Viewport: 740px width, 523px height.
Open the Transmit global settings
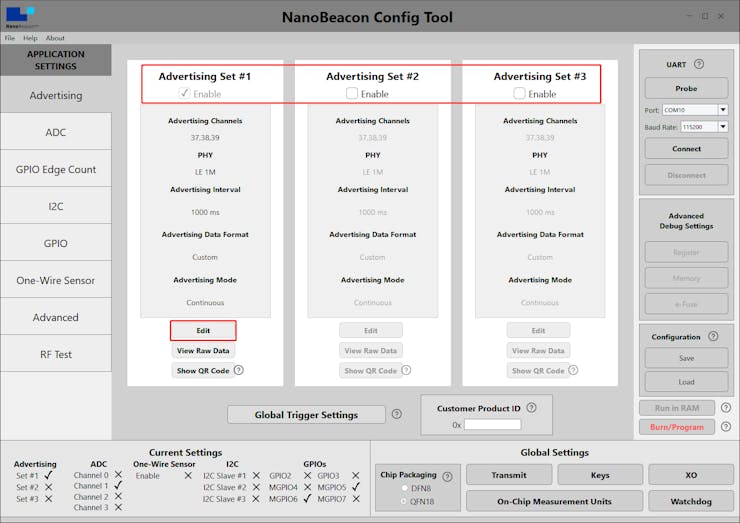click(509, 475)
